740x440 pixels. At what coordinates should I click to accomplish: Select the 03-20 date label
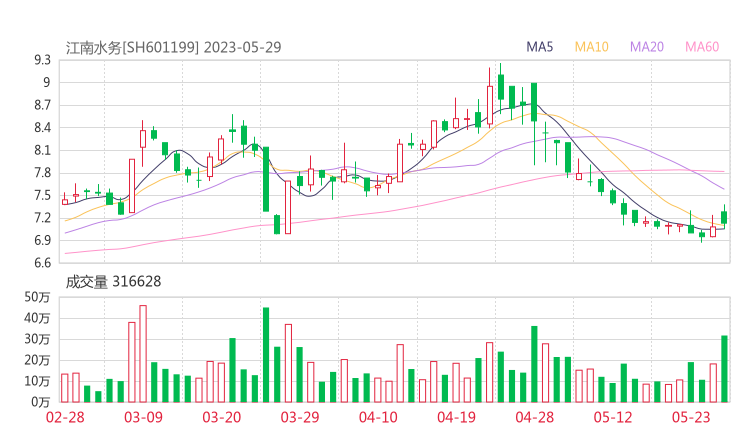[222, 417]
